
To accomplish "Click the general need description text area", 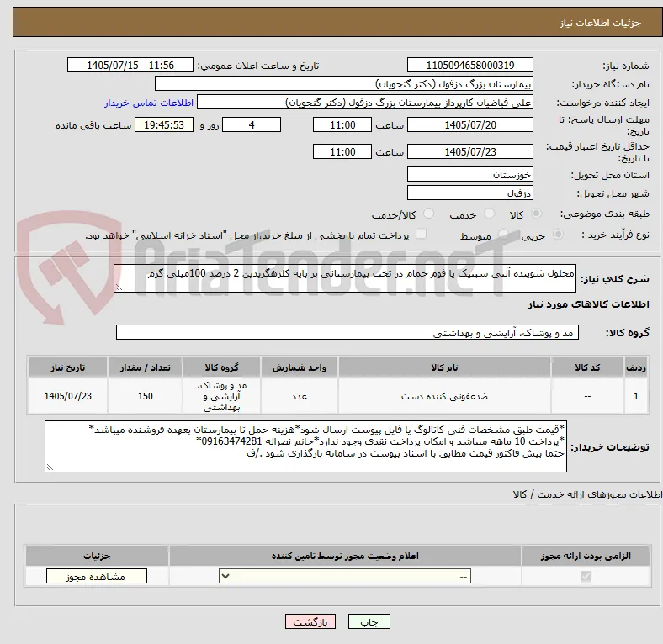I will [345, 278].
